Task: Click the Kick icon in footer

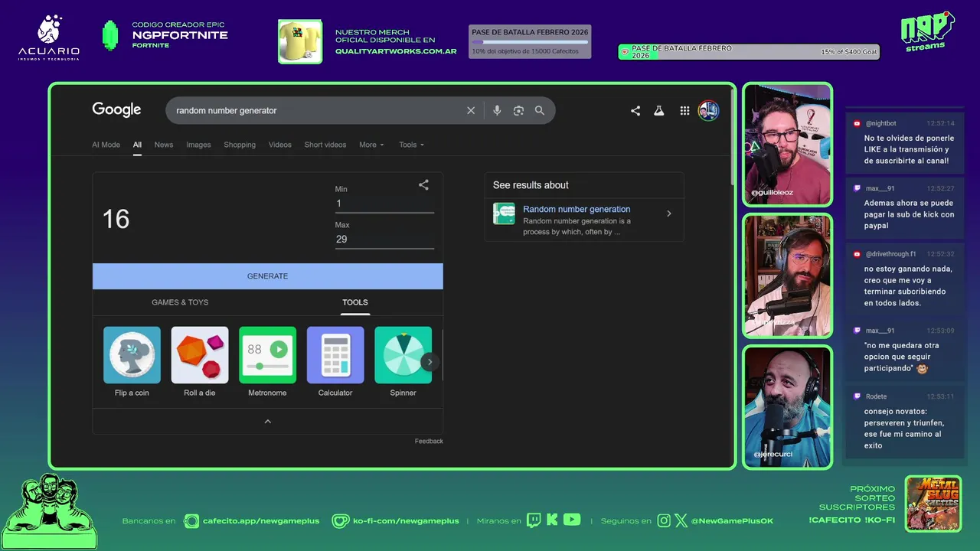Action: click(x=552, y=520)
